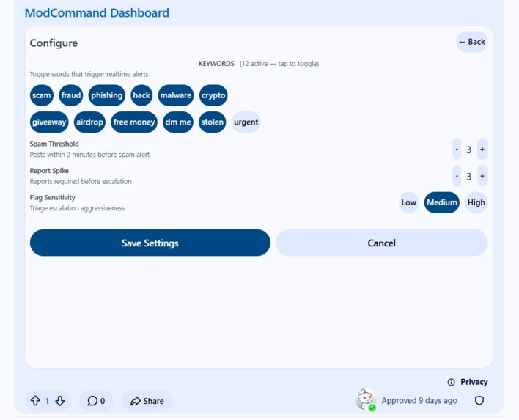Click the Share arrow button
Image resolution: width=519 pixels, height=420 pixels.
(147, 401)
